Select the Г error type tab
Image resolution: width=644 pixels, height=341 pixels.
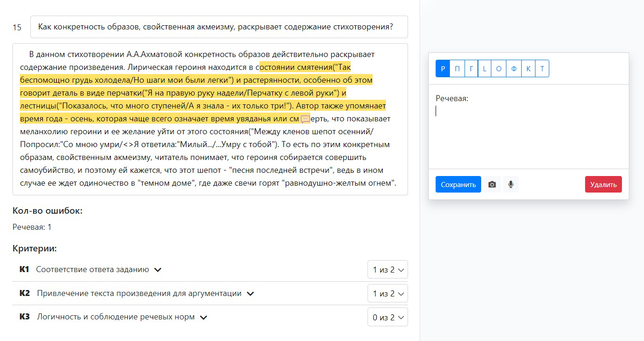(x=471, y=69)
